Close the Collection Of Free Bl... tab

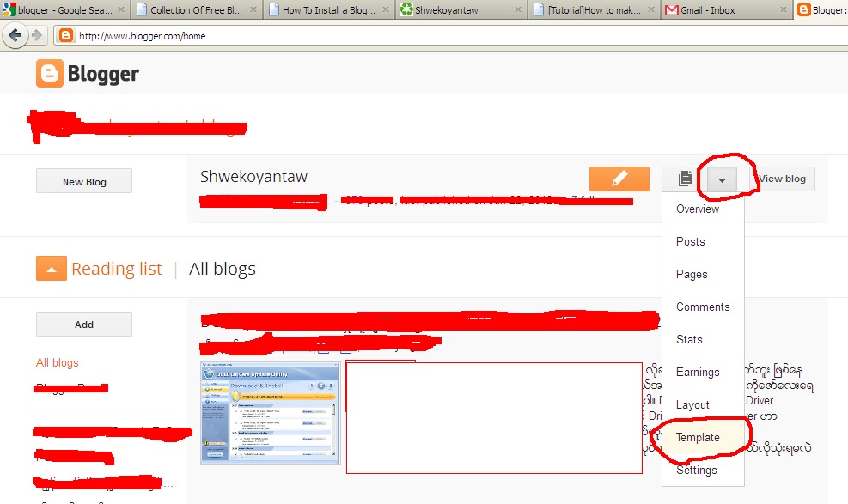pyautogui.click(x=253, y=9)
